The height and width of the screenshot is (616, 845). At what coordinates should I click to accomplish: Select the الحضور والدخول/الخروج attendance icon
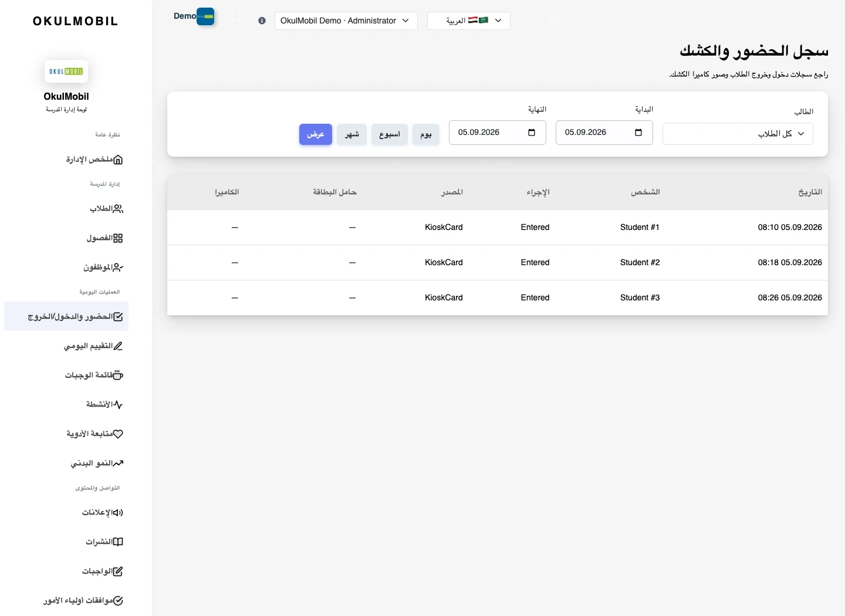tap(118, 317)
